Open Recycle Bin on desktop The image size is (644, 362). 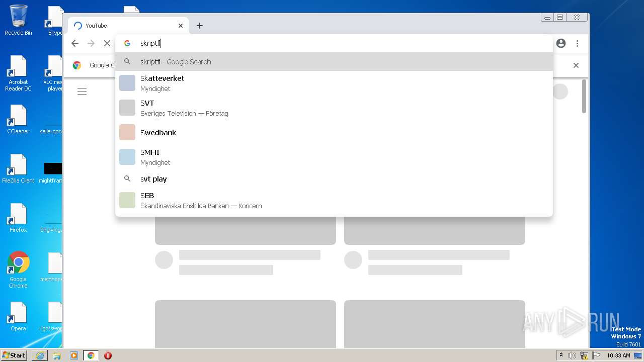point(18,21)
